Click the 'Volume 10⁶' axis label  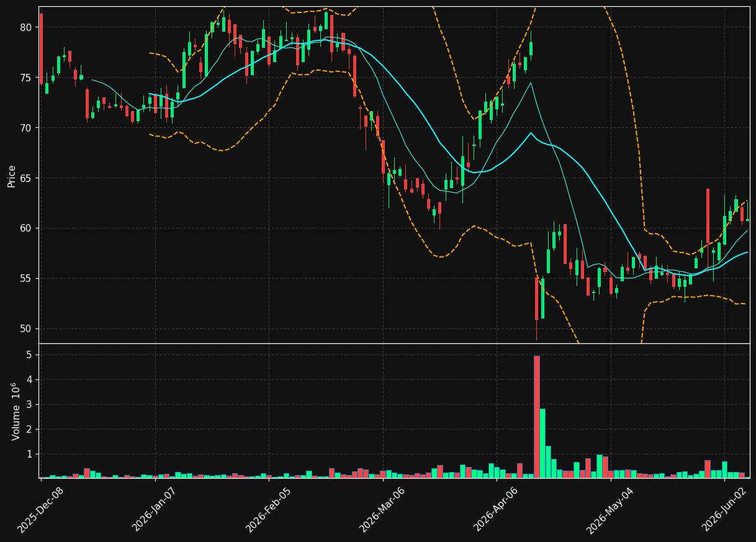coord(16,411)
